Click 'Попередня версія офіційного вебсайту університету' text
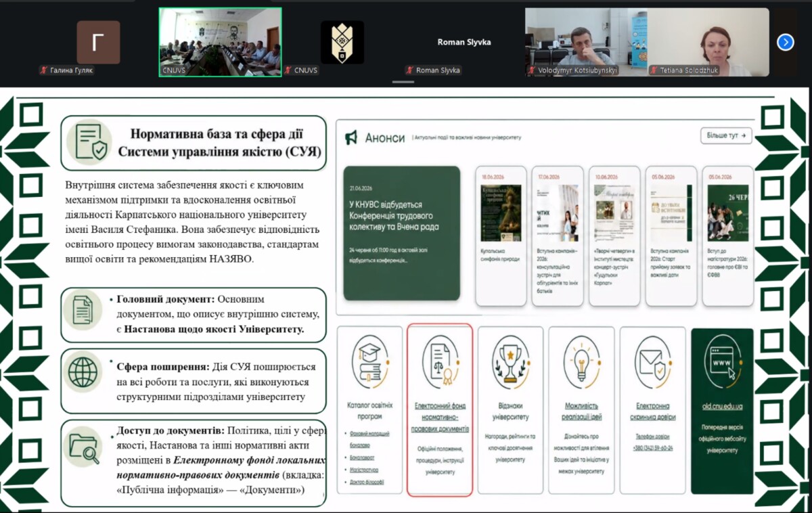The height and width of the screenshot is (513, 812). [x=723, y=439]
